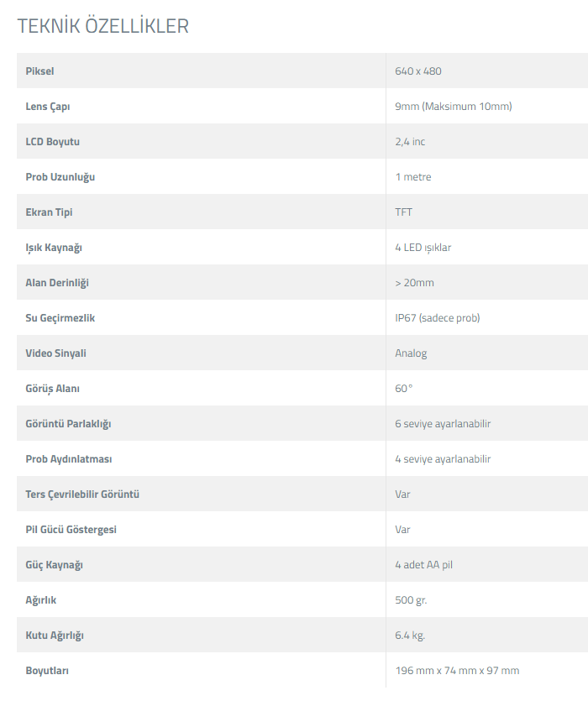Image resolution: width=588 pixels, height=701 pixels.
Task: Select the Video Sinyali label
Action: click(x=55, y=353)
